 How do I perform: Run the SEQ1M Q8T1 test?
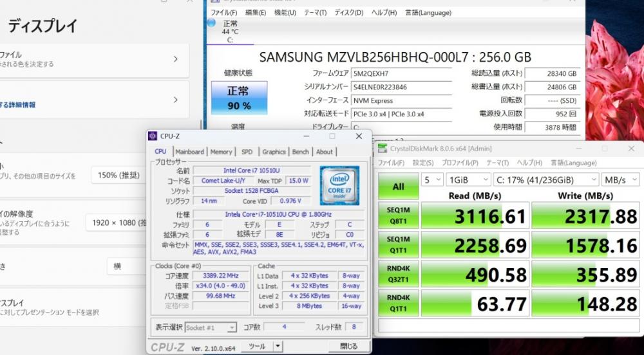[399, 215]
